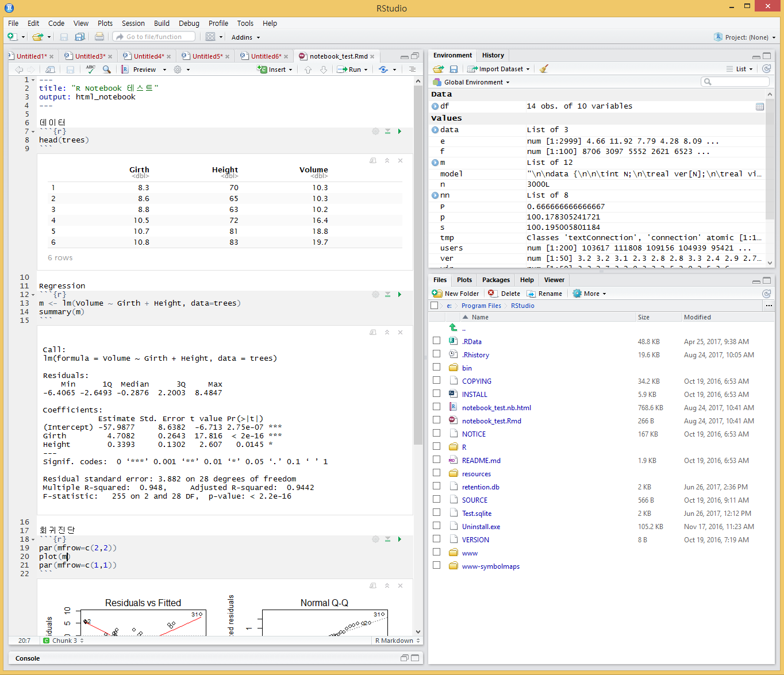
Task: Select the COPYING file checkbox
Action: point(437,380)
